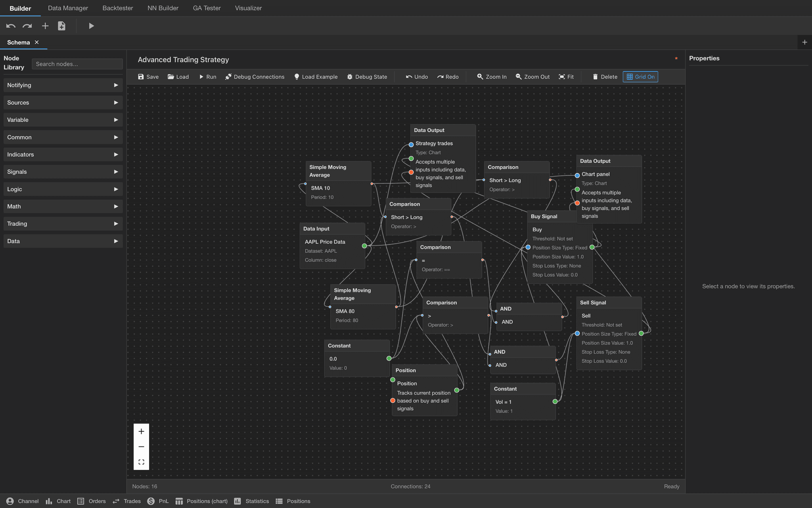The height and width of the screenshot is (508, 812).
Task: Click Zoom In in the canvas toolbar
Action: [x=492, y=77]
